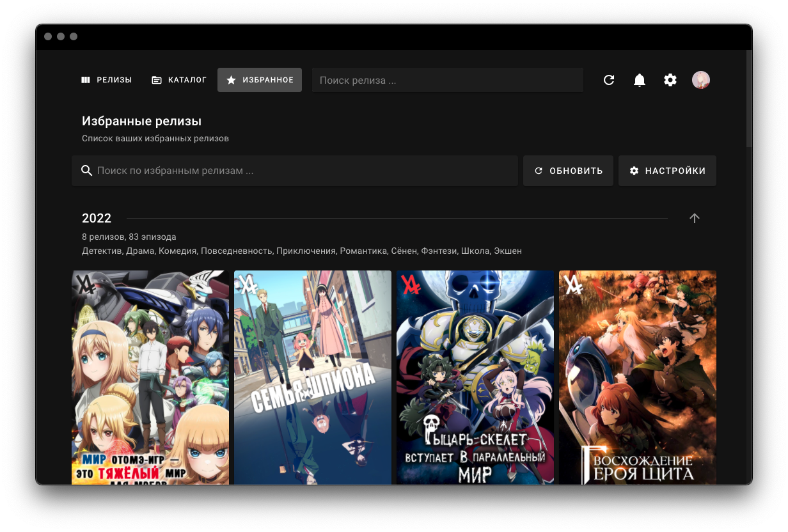Open the Семья шпиона release poster
This screenshot has width=788, height=532.
[313, 377]
